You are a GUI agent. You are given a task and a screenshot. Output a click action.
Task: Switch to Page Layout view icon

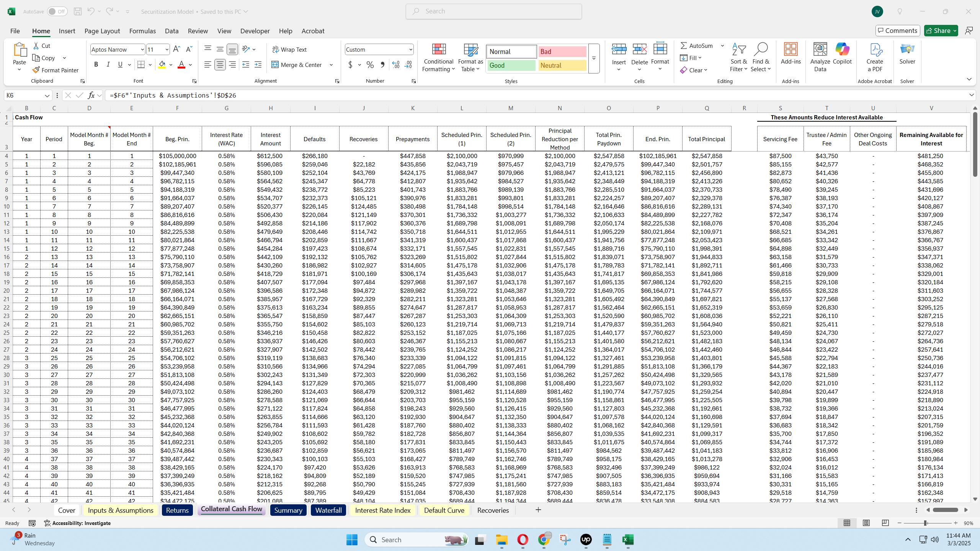866,523
